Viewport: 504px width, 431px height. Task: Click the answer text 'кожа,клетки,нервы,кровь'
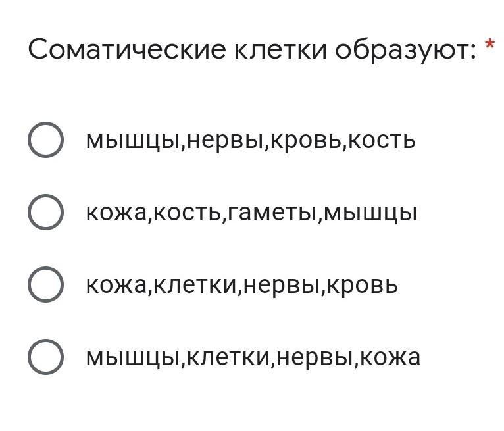(241, 285)
